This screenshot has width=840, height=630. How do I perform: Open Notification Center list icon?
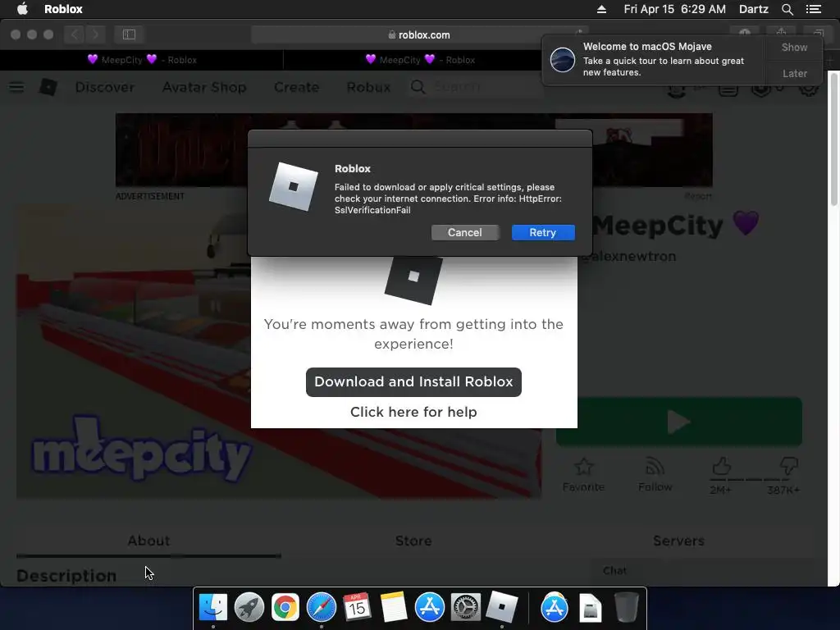[813, 9]
